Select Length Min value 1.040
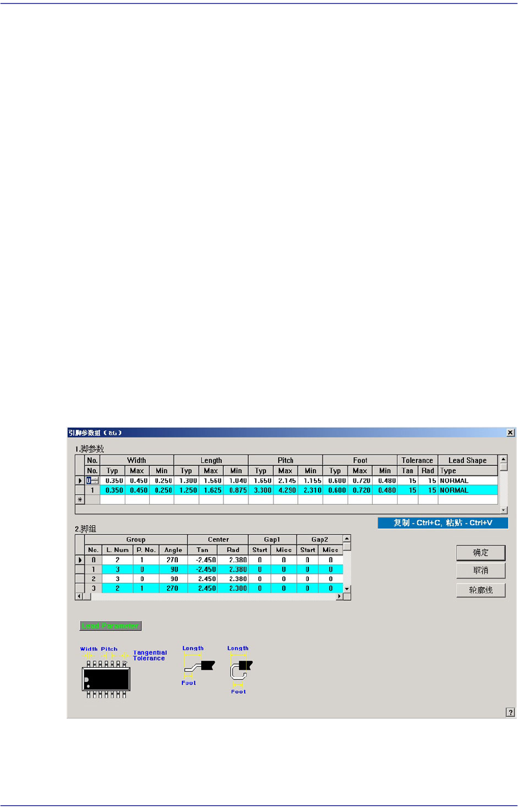The height and width of the screenshot is (812, 518). [x=236, y=481]
